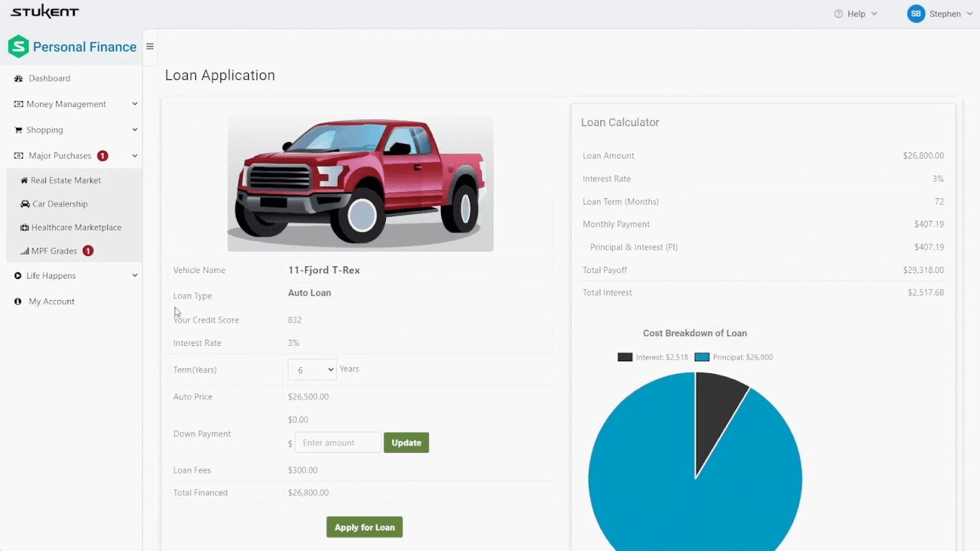Image resolution: width=980 pixels, height=551 pixels.
Task: Click the 11-Fjord T-Rex vehicle name
Action: (324, 270)
